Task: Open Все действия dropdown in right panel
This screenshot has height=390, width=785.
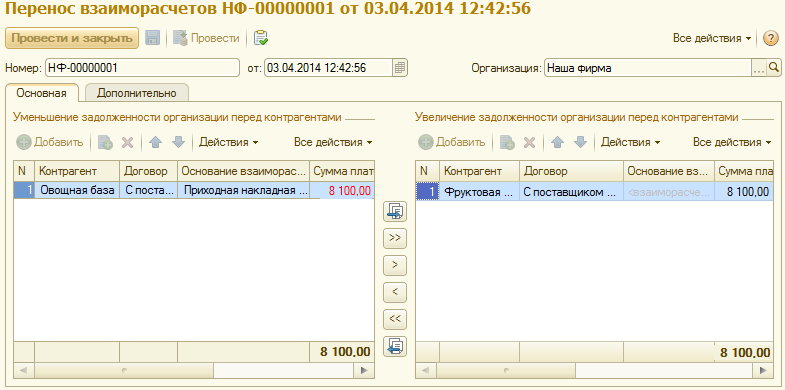Action: tap(732, 142)
